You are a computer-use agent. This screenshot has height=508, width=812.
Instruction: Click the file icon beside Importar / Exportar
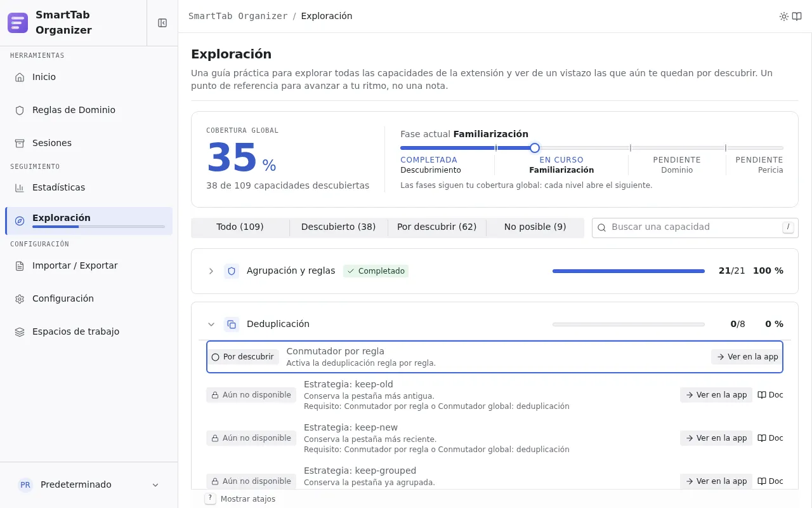point(20,266)
